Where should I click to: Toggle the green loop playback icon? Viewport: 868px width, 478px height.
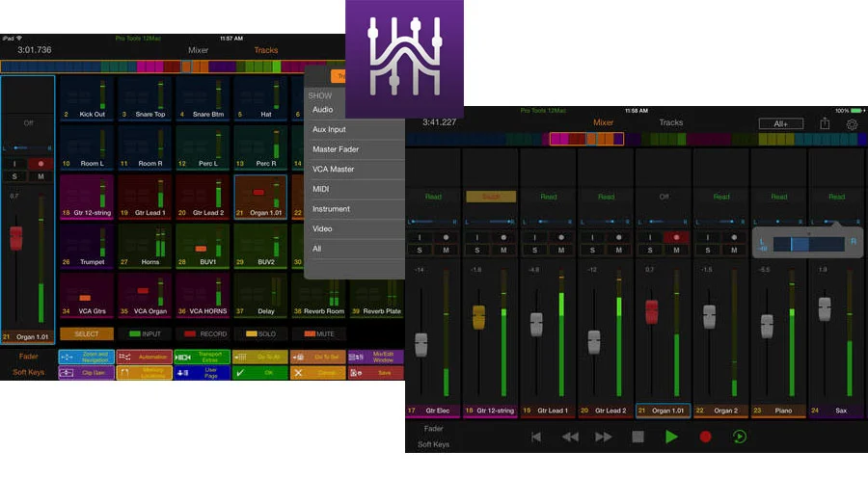point(739,437)
